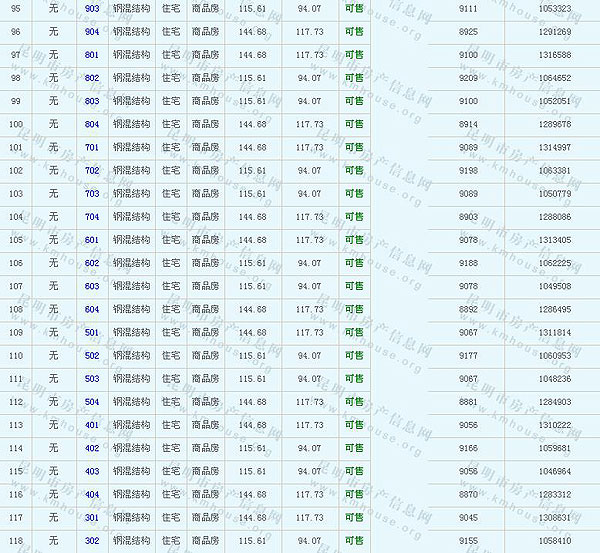Click room number 701 link

coord(92,147)
